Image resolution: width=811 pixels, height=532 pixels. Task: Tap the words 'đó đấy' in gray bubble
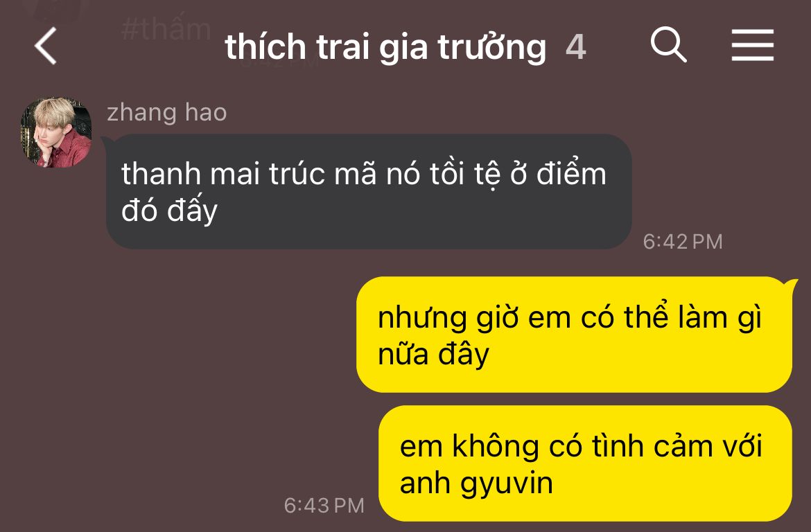click(x=169, y=211)
